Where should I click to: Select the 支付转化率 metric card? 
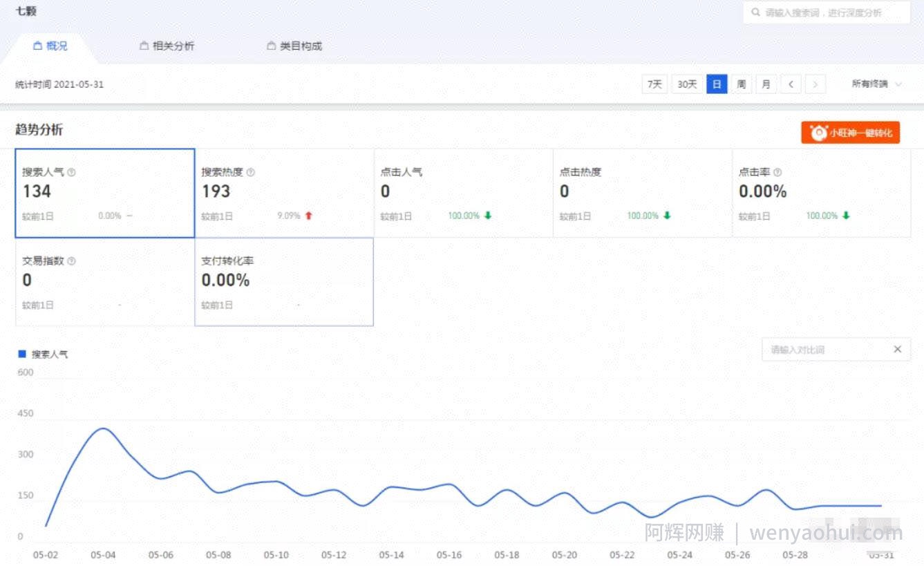tap(284, 282)
